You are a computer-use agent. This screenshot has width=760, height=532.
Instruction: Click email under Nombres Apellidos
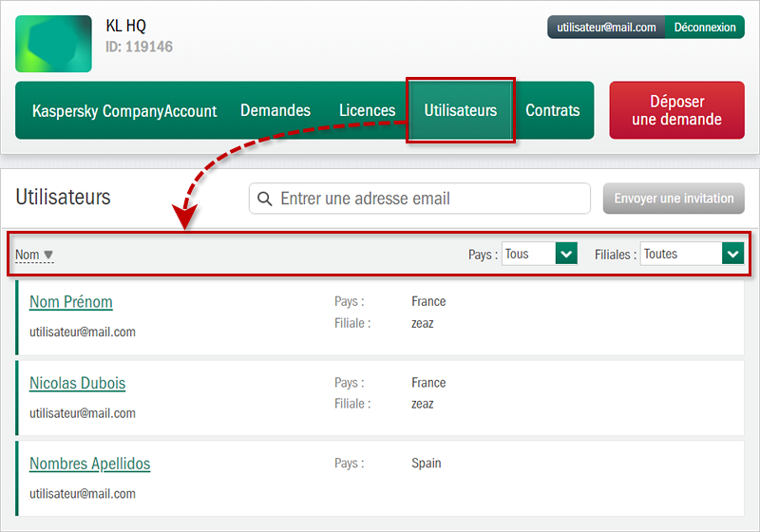tap(83, 494)
